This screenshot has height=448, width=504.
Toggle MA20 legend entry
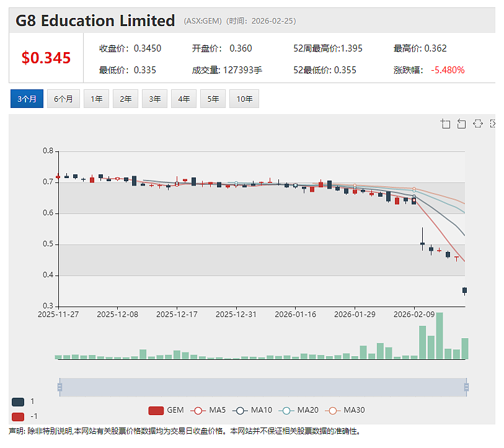click(x=298, y=410)
